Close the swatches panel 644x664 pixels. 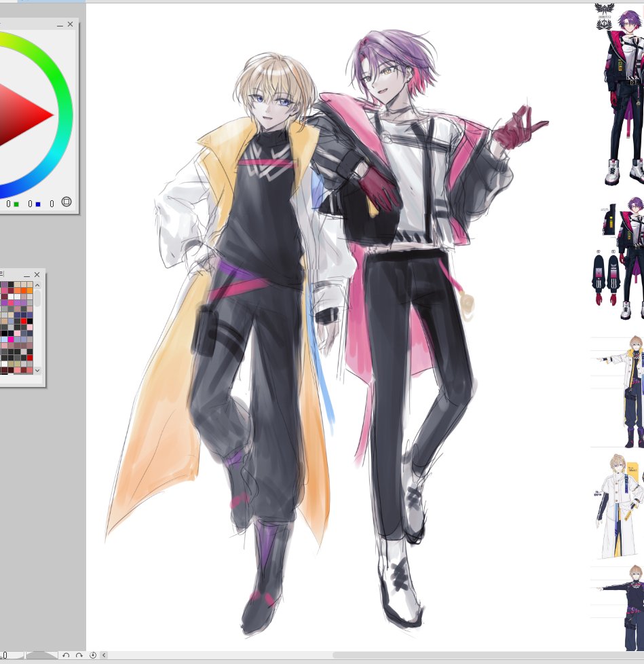pyautogui.click(x=37, y=274)
